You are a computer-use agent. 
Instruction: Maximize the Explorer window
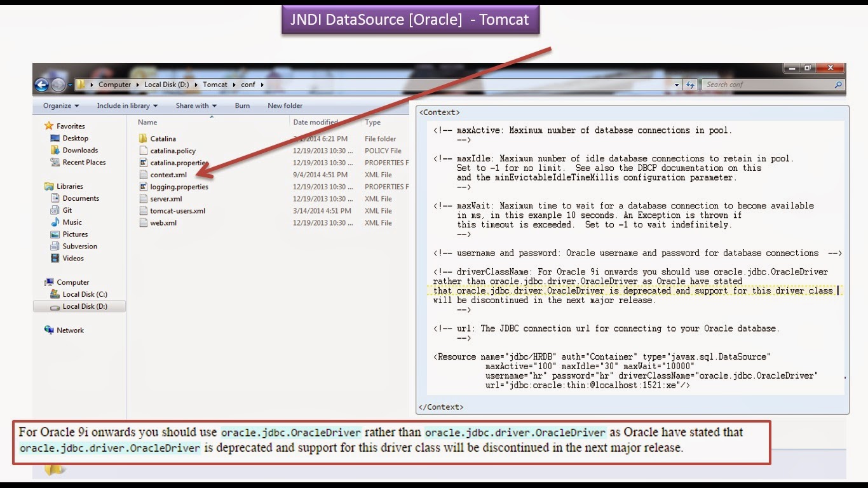808,68
